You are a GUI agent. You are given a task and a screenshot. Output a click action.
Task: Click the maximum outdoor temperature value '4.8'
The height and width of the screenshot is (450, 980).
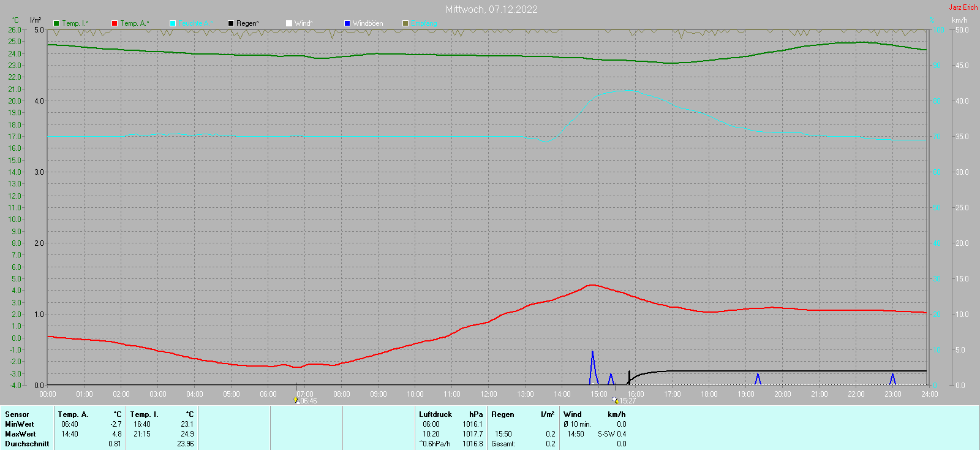116,434
